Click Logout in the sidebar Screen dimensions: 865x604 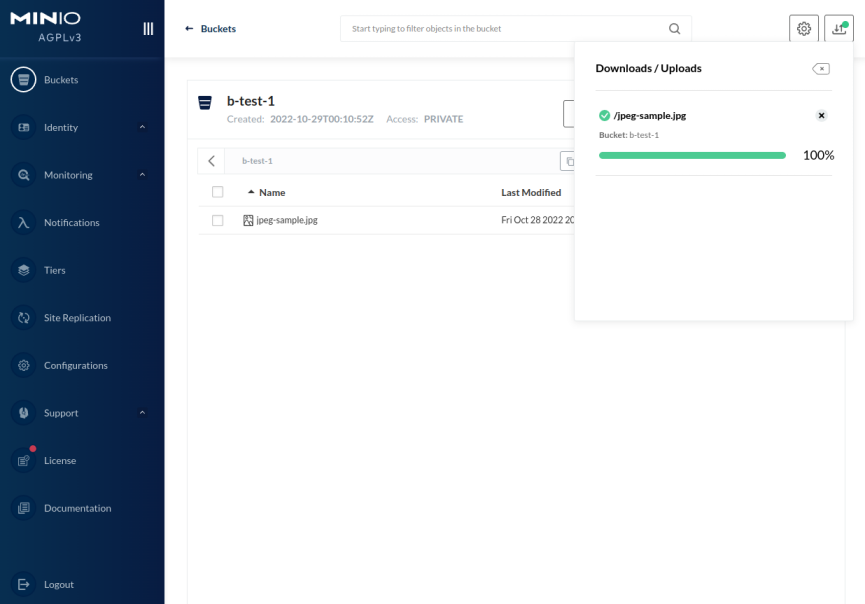(58, 584)
